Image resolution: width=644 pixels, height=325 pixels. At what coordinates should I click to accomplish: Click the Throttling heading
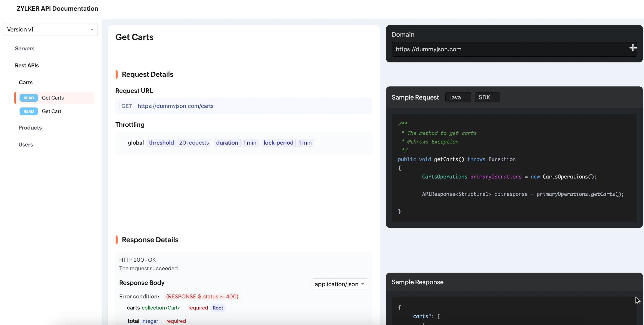click(x=130, y=124)
